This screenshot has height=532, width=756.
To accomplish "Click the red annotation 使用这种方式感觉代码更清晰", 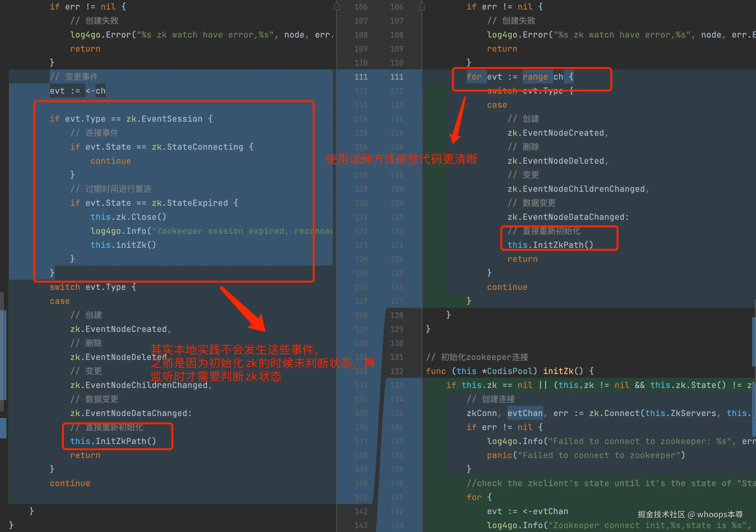I will pos(401,159).
